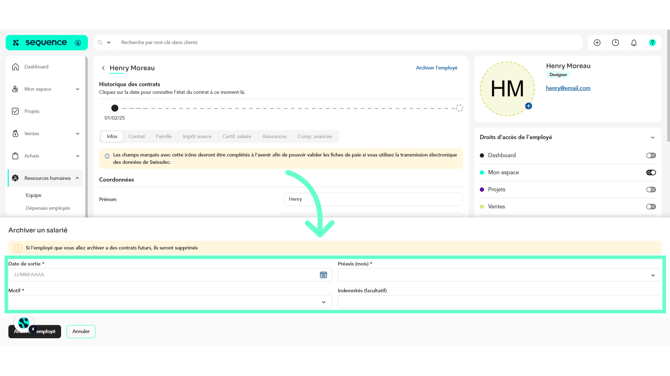Click the Ventes sidebar icon
This screenshot has height=376, width=670.
click(15, 133)
